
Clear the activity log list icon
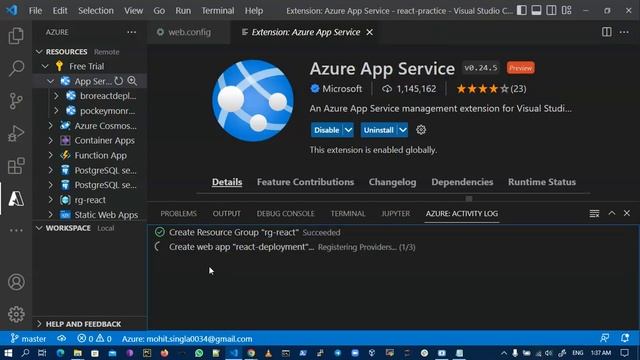click(594, 213)
